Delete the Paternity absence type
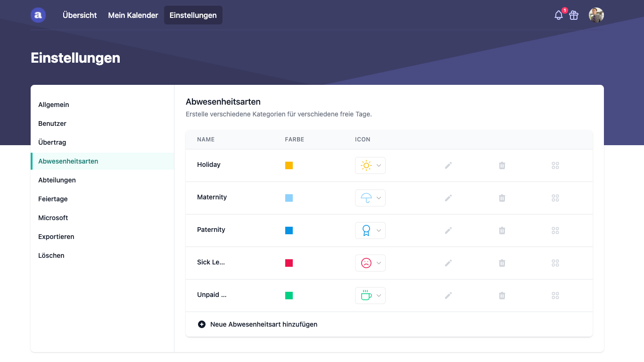 pyautogui.click(x=502, y=230)
